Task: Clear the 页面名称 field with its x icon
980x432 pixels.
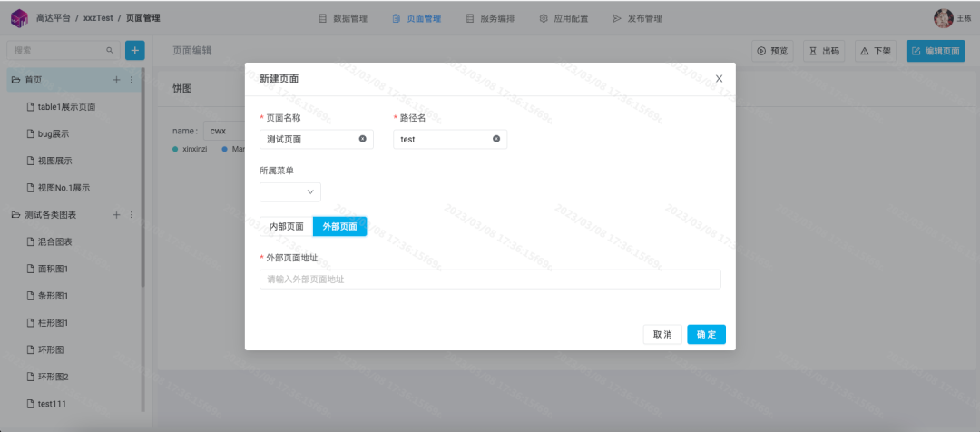Action: [362, 139]
